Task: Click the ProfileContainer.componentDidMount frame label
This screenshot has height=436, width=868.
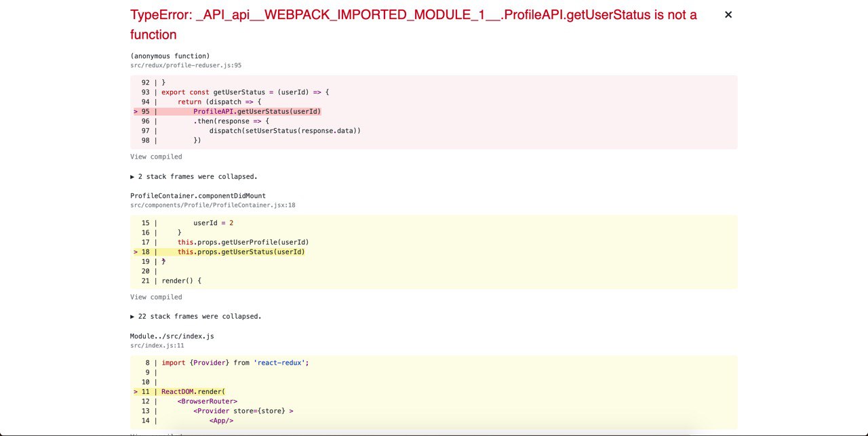Action: tap(198, 196)
